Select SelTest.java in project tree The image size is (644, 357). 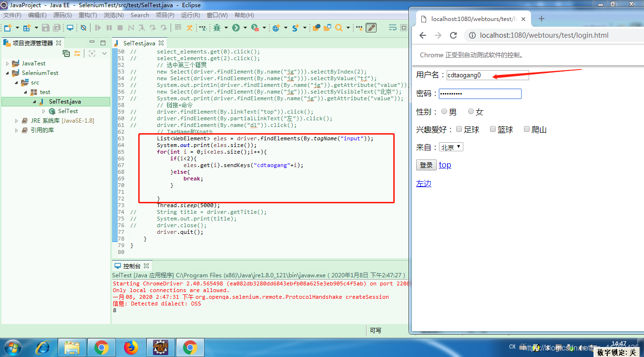65,102
